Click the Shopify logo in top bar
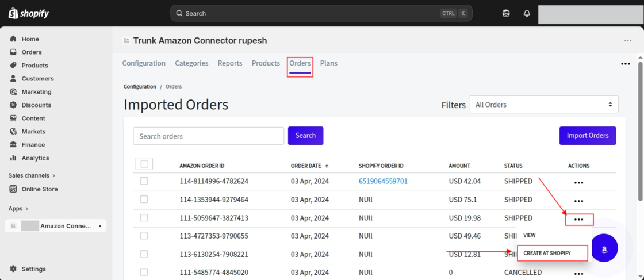644x280 pixels. click(x=29, y=13)
